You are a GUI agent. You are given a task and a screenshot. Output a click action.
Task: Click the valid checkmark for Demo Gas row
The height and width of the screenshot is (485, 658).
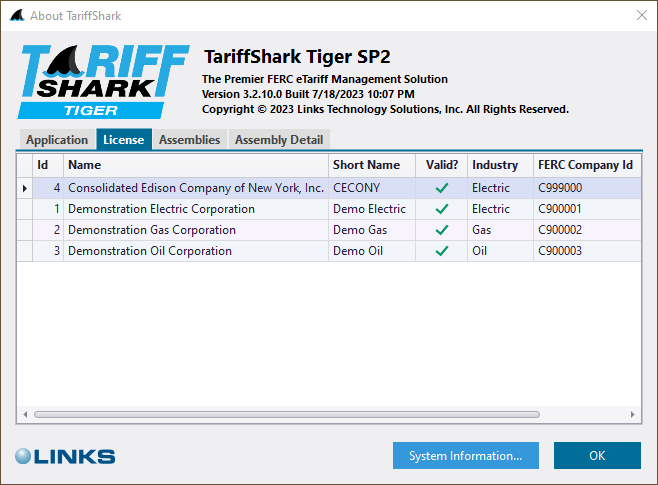click(441, 230)
